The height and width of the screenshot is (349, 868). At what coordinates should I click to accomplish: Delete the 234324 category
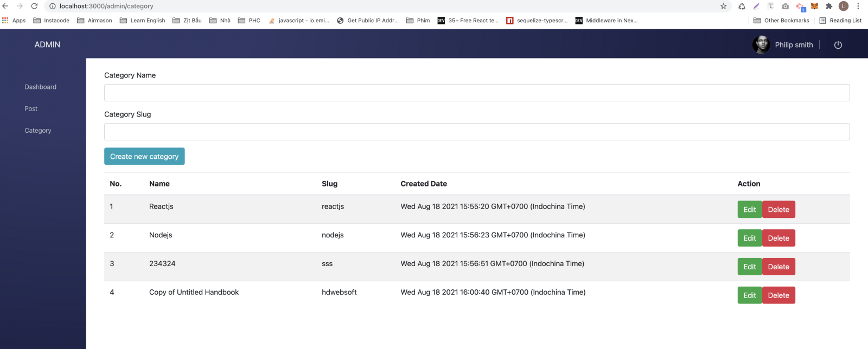[778, 267]
